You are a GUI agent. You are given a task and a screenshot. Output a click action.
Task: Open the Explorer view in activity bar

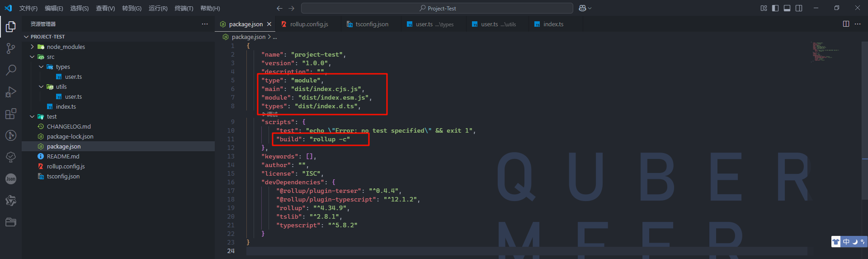point(11,27)
